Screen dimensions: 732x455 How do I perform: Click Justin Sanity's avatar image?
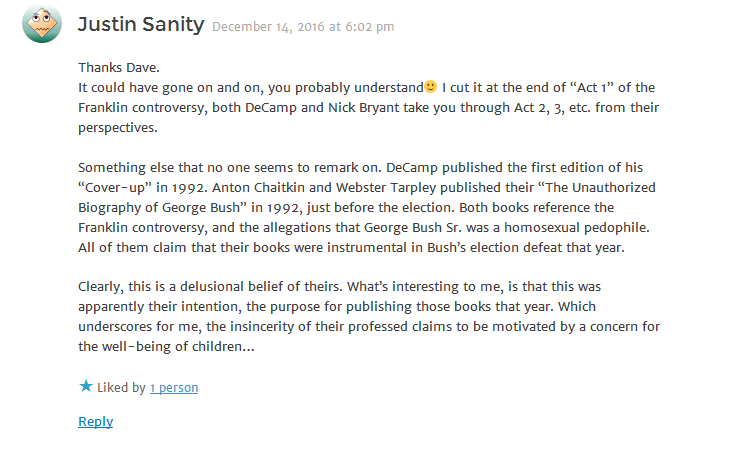click(42, 24)
